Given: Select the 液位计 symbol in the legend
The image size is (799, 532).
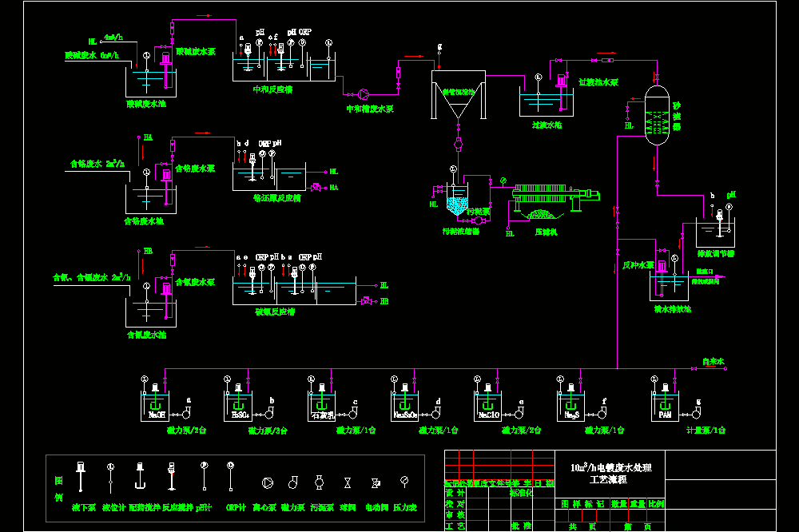Looking at the screenshot, I should coord(110,478).
